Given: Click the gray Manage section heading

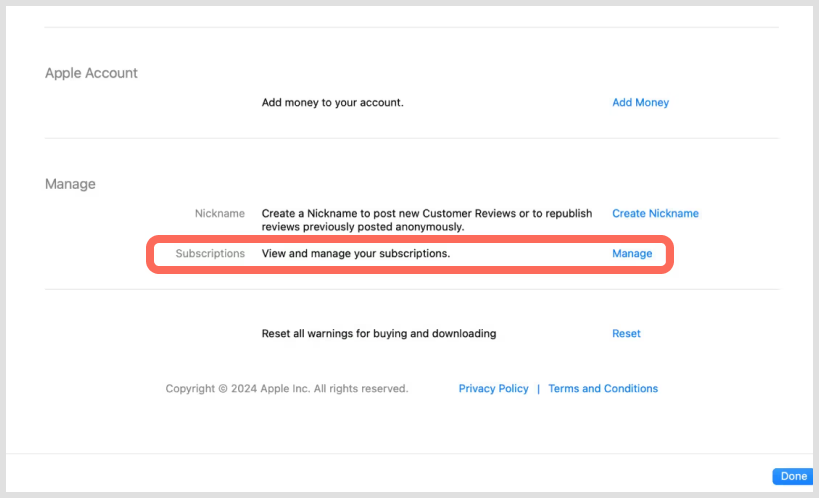Looking at the screenshot, I should tap(70, 184).
